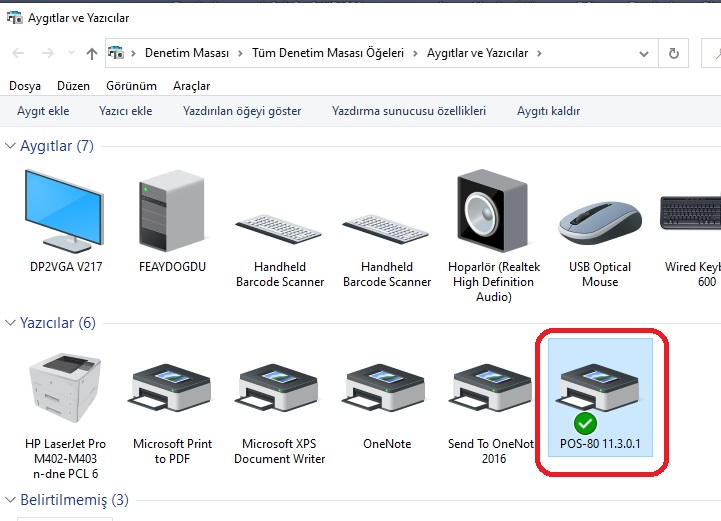Collapse the Aygıtlar (7) group
721x521 pixels.
click(x=11, y=146)
